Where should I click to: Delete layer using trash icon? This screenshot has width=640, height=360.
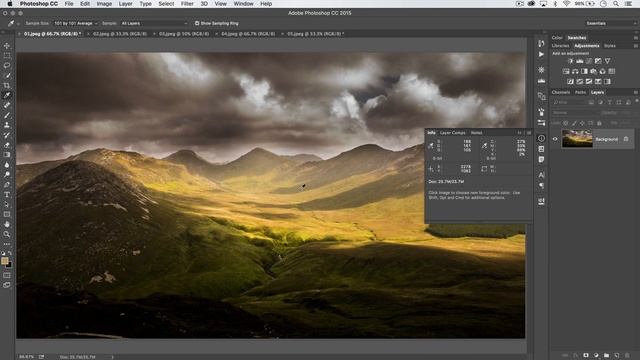click(x=627, y=356)
